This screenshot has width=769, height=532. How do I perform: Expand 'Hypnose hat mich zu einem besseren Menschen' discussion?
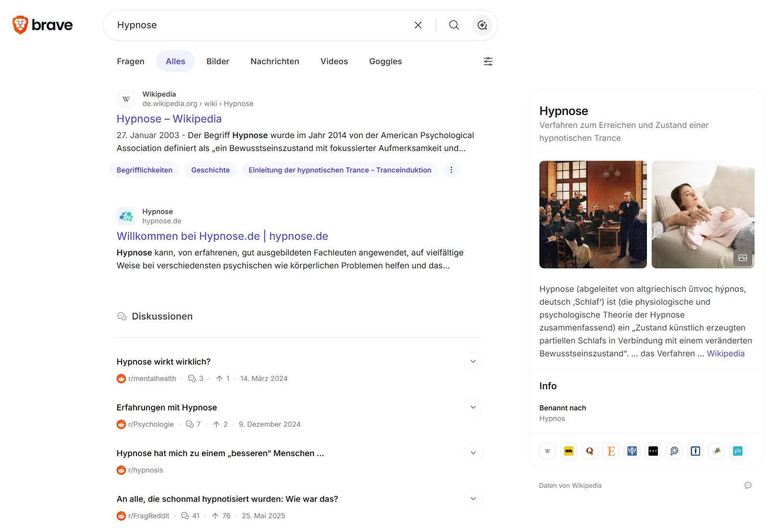coord(473,453)
